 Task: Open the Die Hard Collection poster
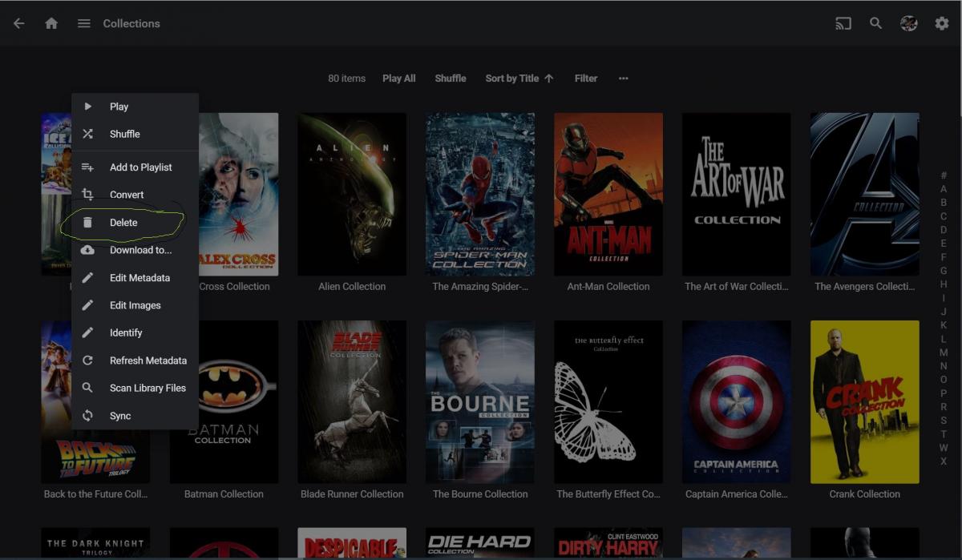click(x=480, y=542)
